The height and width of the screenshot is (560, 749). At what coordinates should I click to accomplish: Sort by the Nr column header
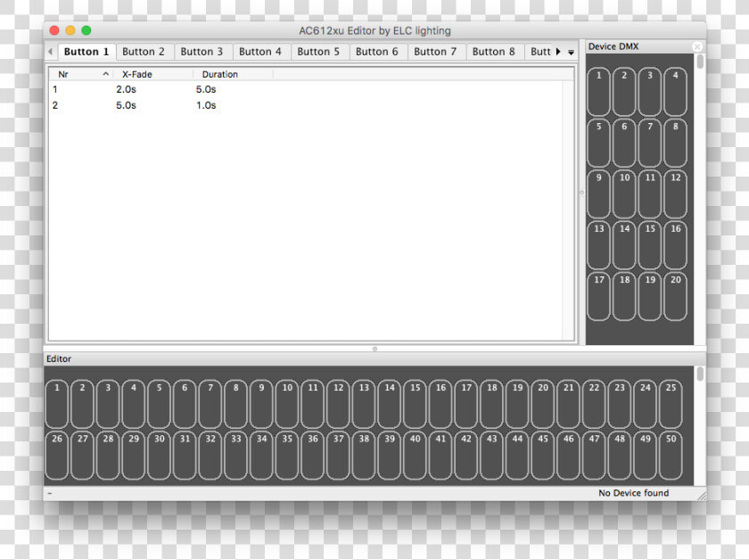point(81,74)
